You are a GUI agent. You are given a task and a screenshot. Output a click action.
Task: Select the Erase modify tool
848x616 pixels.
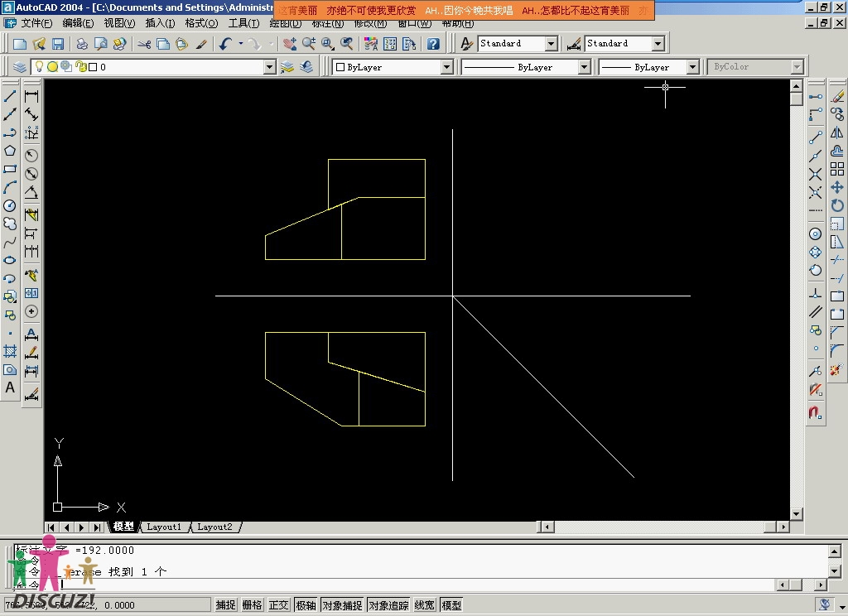(x=837, y=96)
